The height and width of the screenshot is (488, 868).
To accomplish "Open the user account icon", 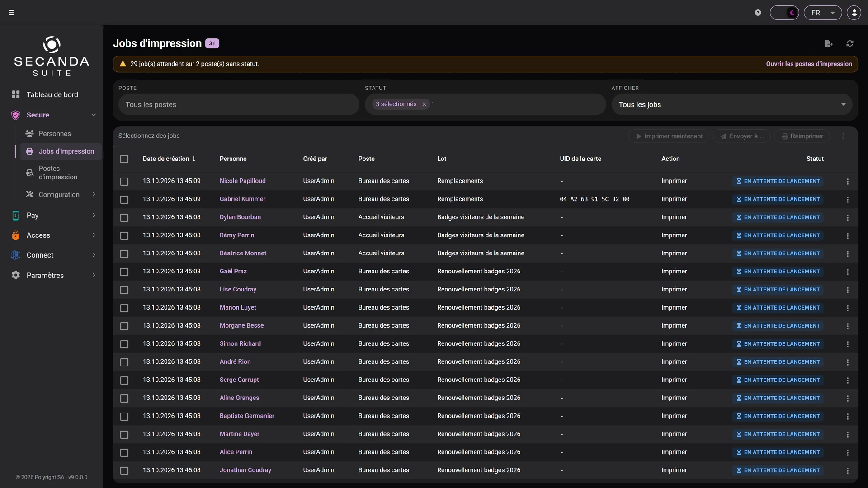I will pyautogui.click(x=854, y=13).
